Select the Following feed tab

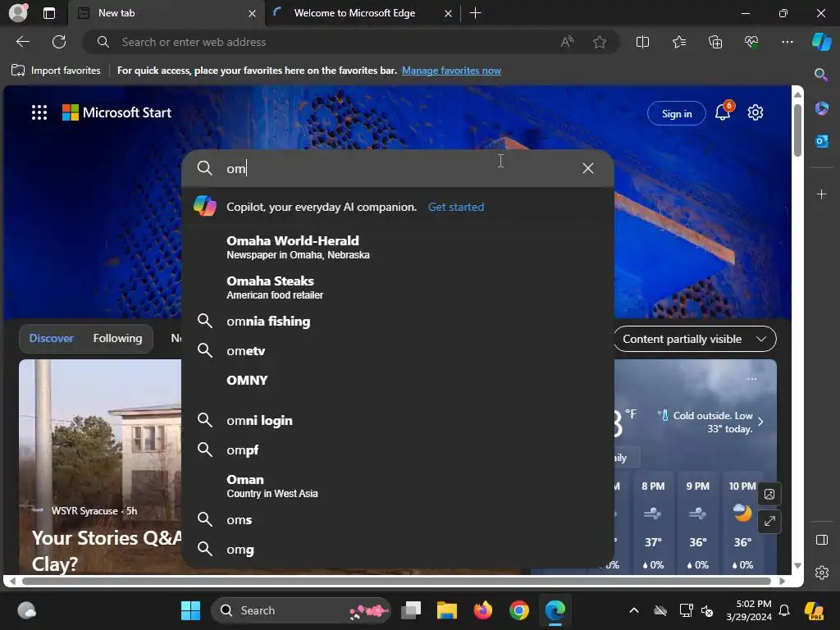tap(117, 338)
